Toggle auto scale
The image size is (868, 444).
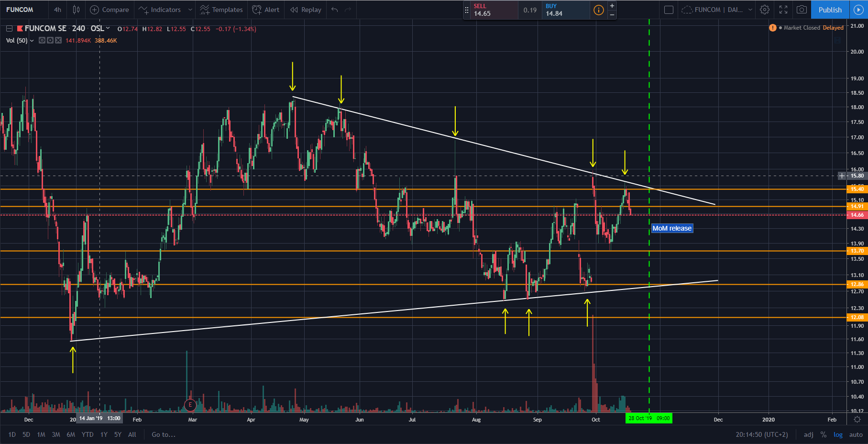pyautogui.click(x=856, y=434)
